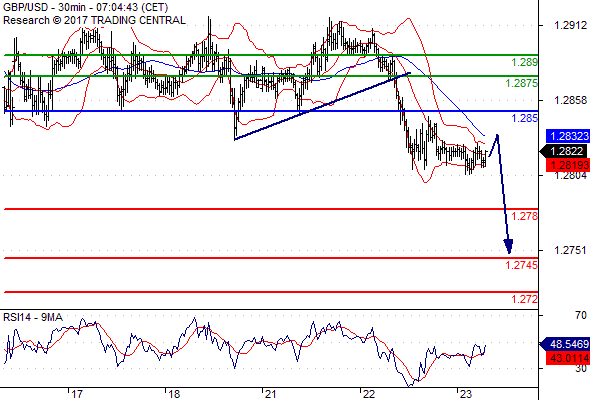Click the red 43.0114 RSI value tag
590x400 pixels.
(x=568, y=358)
